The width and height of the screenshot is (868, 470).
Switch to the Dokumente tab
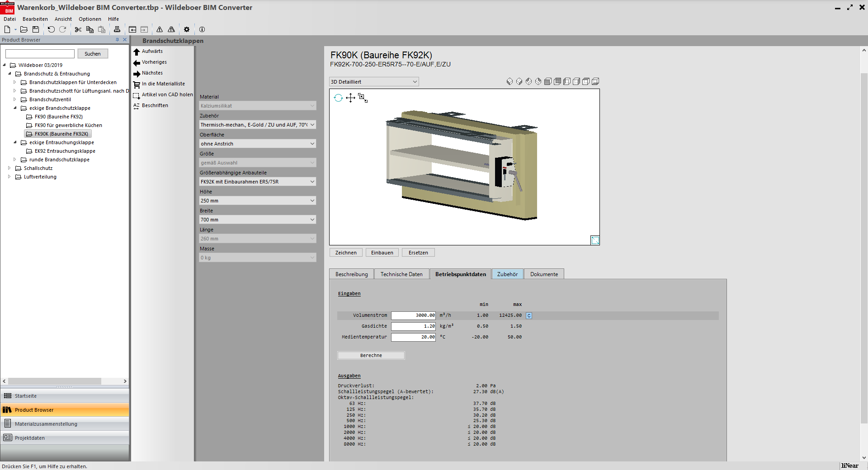tap(544, 274)
